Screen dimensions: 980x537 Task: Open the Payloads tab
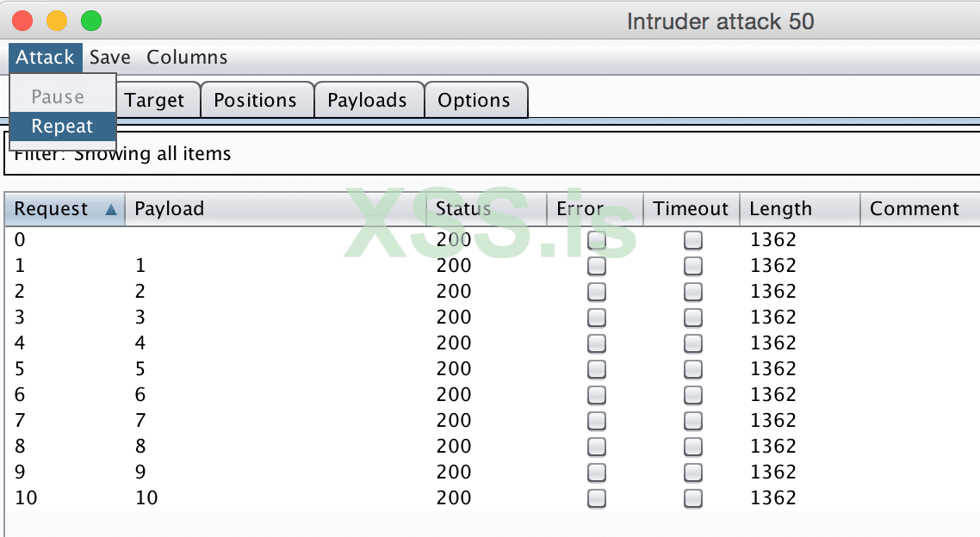tap(367, 100)
